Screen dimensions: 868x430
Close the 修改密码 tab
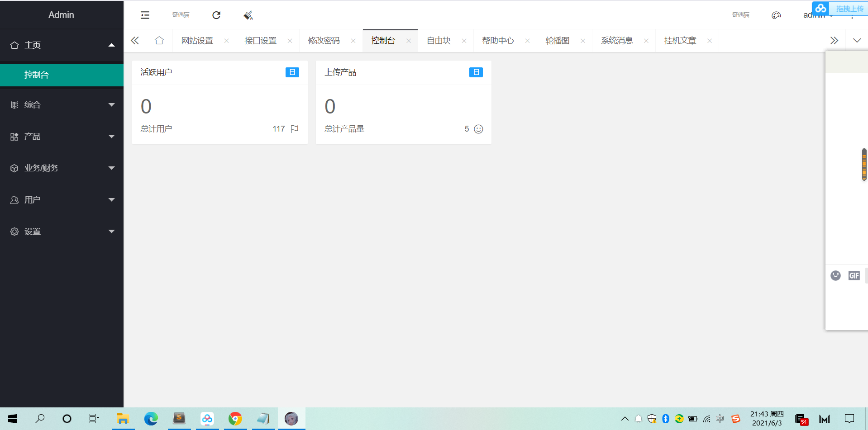point(353,41)
